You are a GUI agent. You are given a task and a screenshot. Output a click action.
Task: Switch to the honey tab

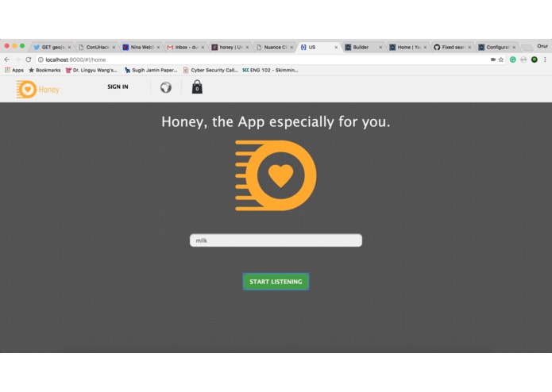pos(230,47)
